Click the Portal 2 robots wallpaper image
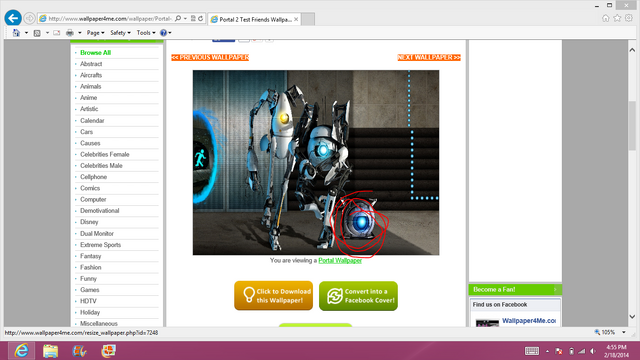Screen dimensions: 640x360 316,162
